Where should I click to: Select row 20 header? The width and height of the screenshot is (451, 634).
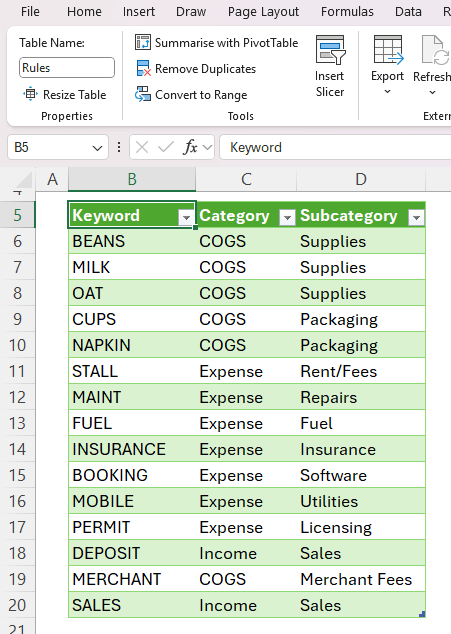click(x=17, y=605)
